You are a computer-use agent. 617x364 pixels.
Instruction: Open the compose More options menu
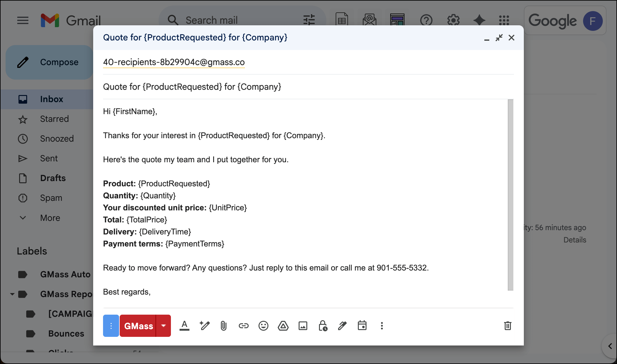click(x=382, y=326)
